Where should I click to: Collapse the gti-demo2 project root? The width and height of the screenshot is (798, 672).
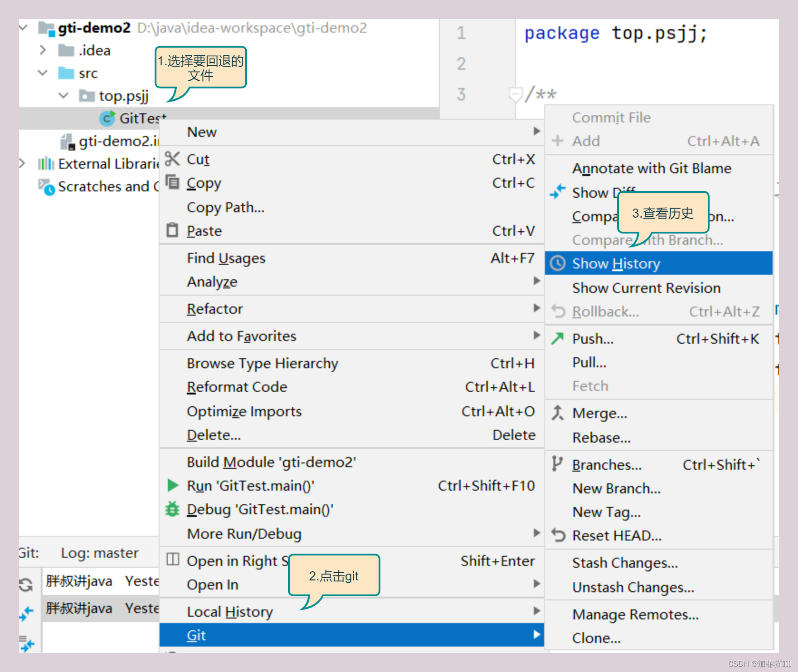pyautogui.click(x=24, y=28)
